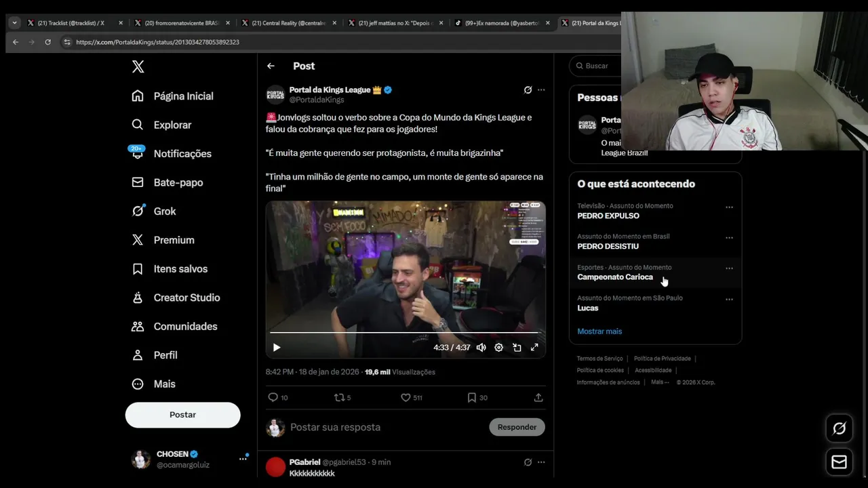The image size is (868, 488).
Task: Open Política de Privacidade link
Action: tap(663, 359)
